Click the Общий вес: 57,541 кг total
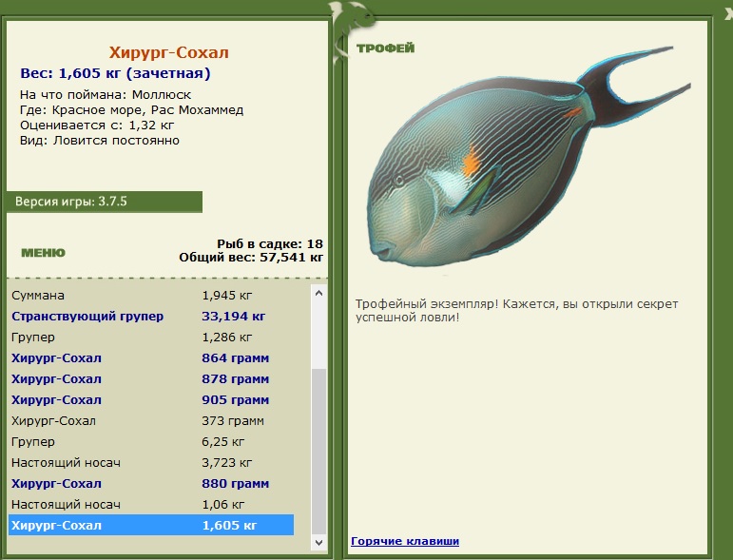733x560 pixels. point(251,258)
